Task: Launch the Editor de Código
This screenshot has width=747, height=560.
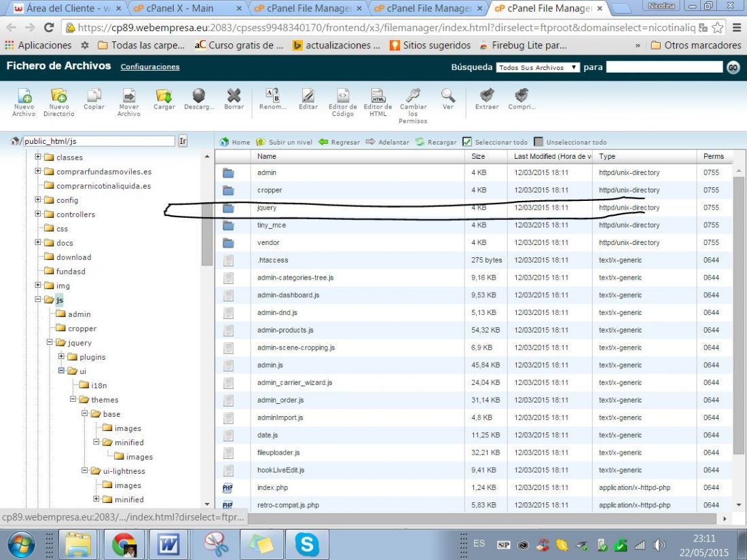Action: pos(342,102)
